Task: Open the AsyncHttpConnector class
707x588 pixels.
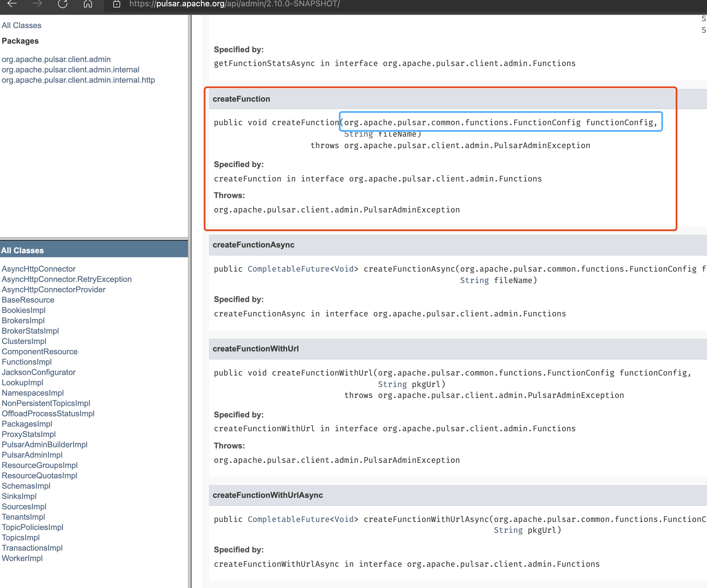Action: (39, 269)
